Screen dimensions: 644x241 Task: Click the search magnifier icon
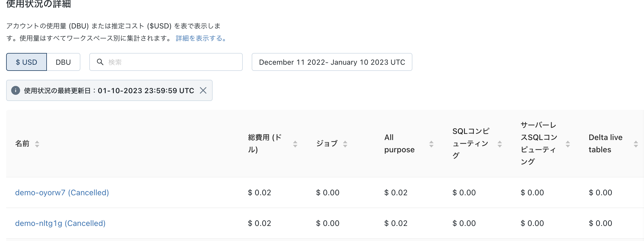100,62
